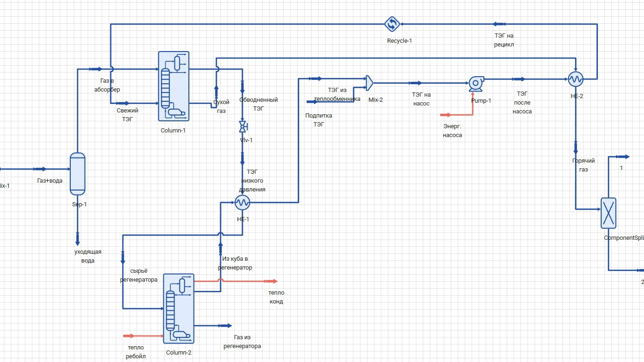Click the 'ТЭГ низкого давления' stream label
The height and width of the screenshot is (362, 644).
[x=253, y=180]
